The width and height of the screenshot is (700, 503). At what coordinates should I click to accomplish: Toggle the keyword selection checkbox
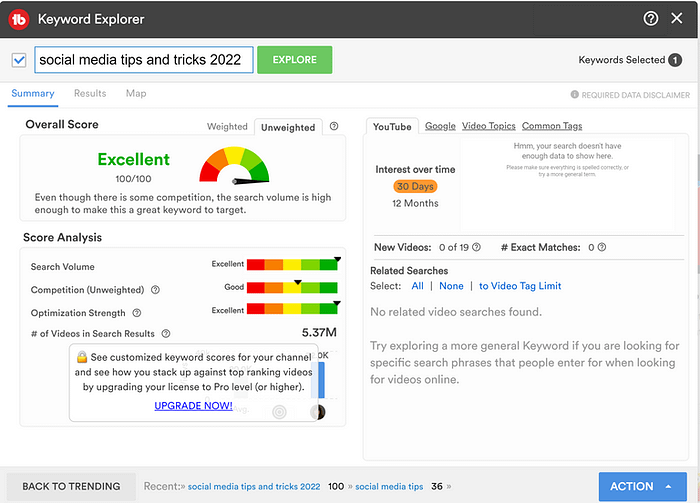point(19,60)
